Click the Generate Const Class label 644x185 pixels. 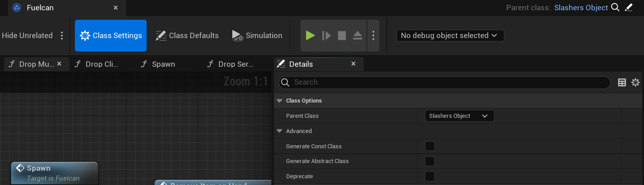314,146
